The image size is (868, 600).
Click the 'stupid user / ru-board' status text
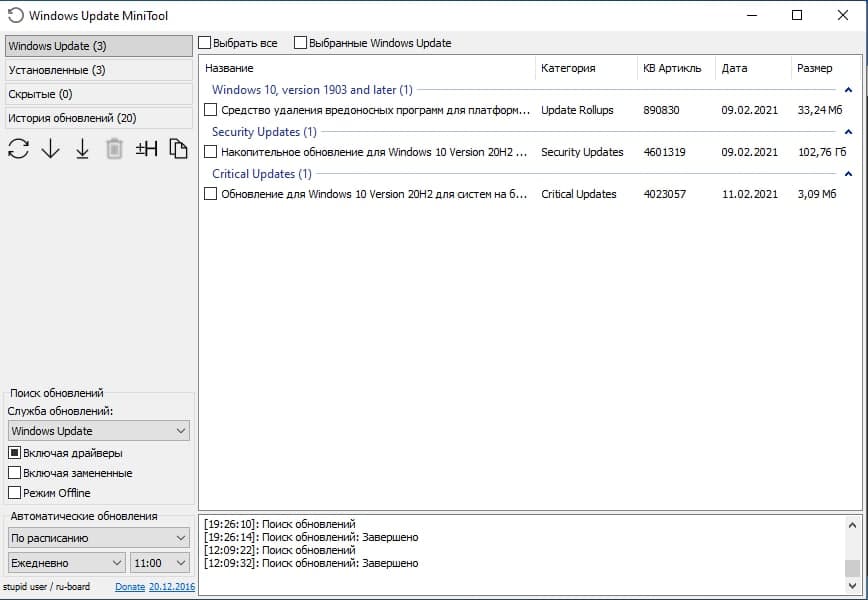click(46, 587)
